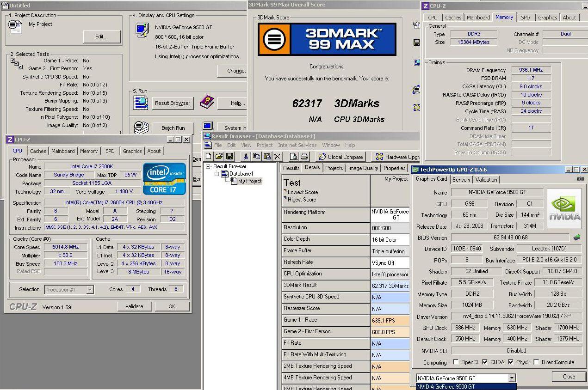588x390 pixels.
Task: Click the Display and CPU Settings monitor icon
Action: click(141, 30)
